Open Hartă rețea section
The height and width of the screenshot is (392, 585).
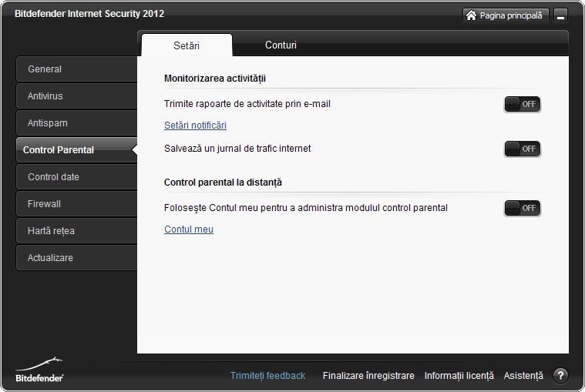point(76,231)
